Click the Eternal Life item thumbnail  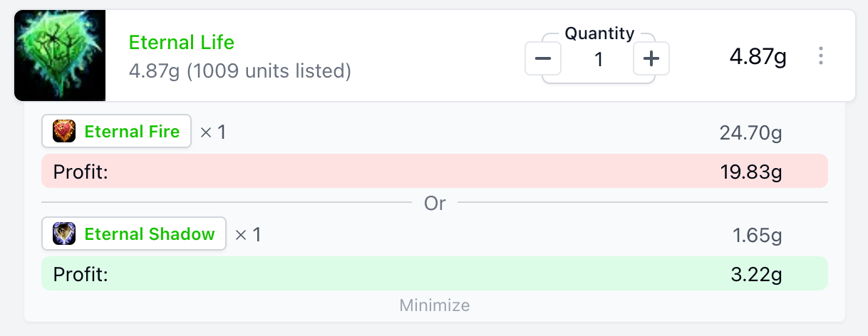(x=60, y=56)
